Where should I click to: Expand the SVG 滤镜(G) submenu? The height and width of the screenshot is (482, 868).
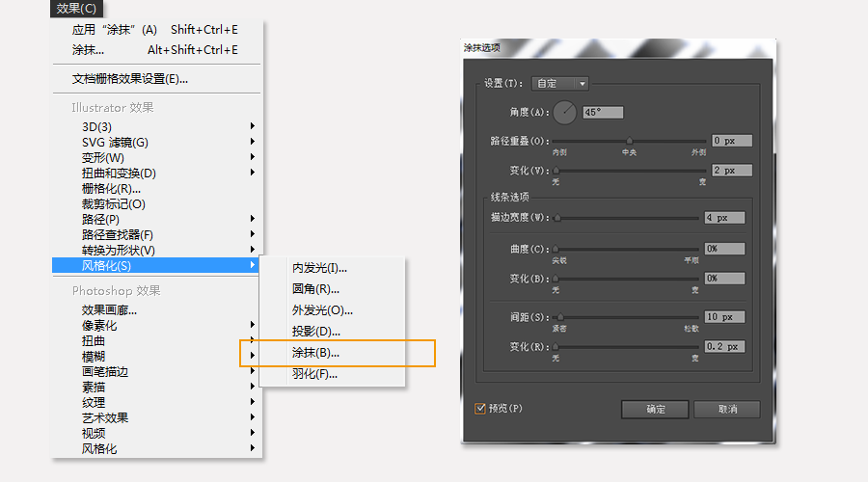tap(156, 143)
